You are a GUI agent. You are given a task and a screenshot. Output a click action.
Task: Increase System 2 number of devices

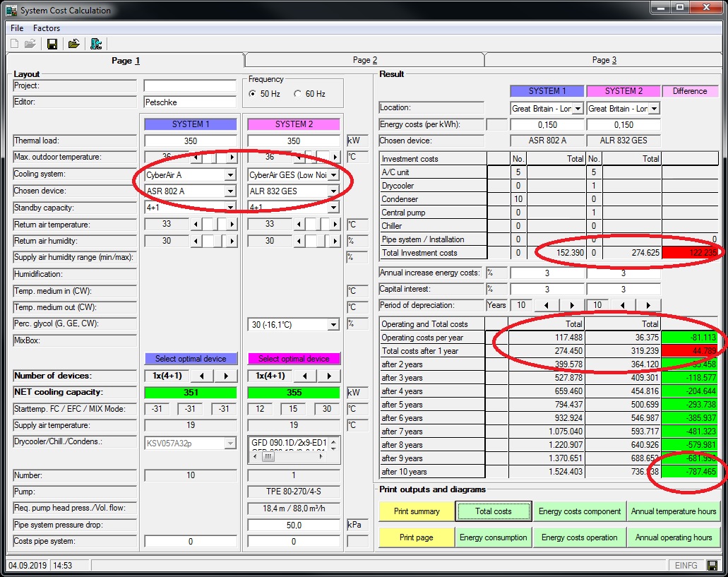click(x=329, y=376)
